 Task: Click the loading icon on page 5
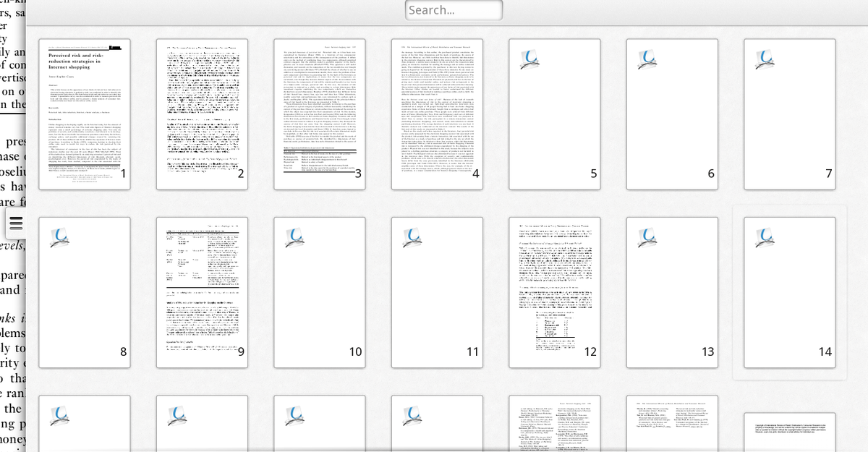click(x=529, y=59)
